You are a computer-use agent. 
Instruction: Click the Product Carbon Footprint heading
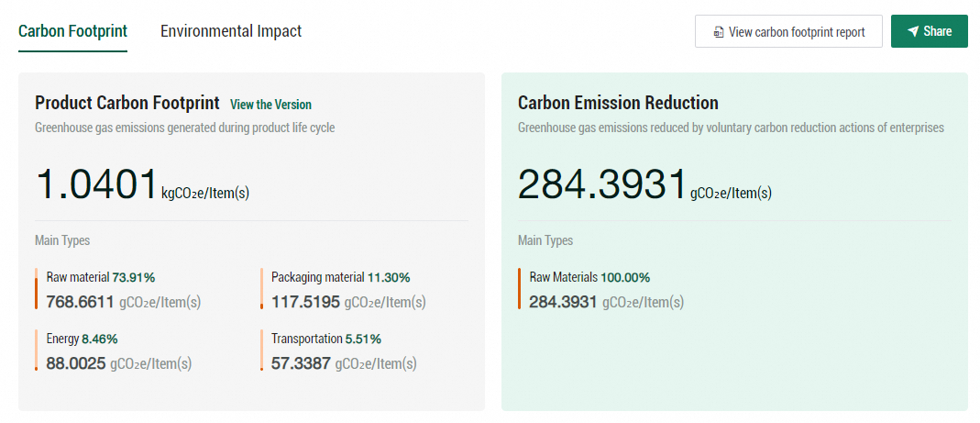pos(127,103)
